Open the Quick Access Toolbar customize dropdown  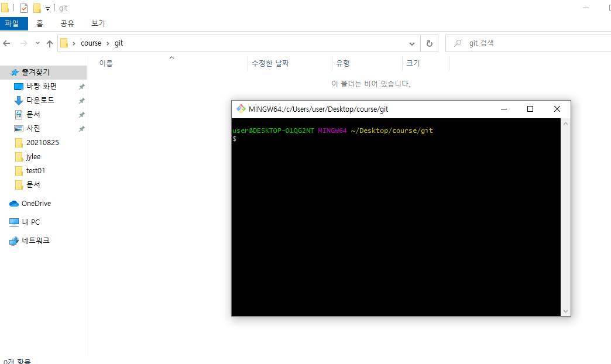[x=47, y=8]
